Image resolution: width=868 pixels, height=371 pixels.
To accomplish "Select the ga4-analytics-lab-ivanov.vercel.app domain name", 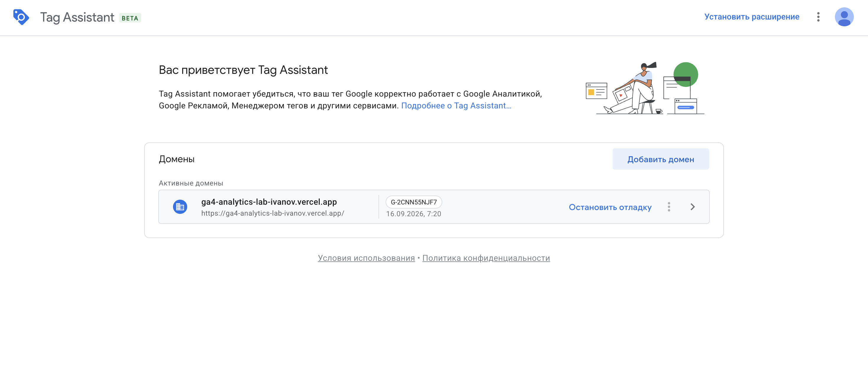I will click(269, 202).
